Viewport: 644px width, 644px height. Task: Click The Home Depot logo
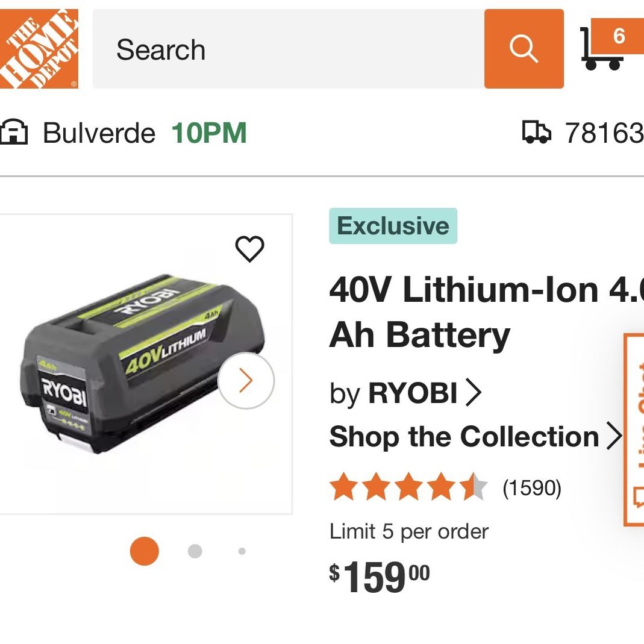click(39, 48)
